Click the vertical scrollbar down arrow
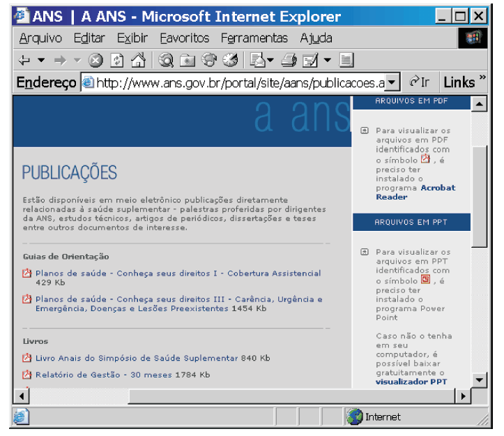Viewport: 504px width, 436px height. 479,380
